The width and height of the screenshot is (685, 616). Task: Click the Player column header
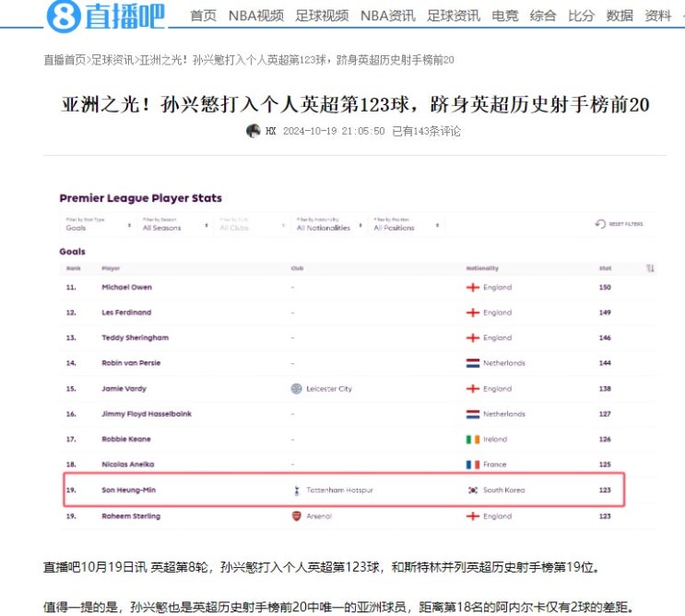pyautogui.click(x=111, y=268)
